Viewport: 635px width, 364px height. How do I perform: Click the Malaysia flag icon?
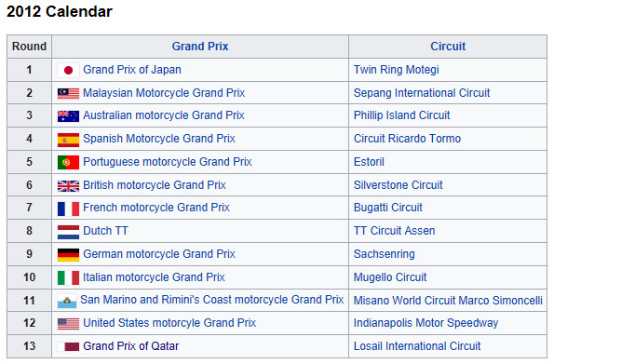68,93
